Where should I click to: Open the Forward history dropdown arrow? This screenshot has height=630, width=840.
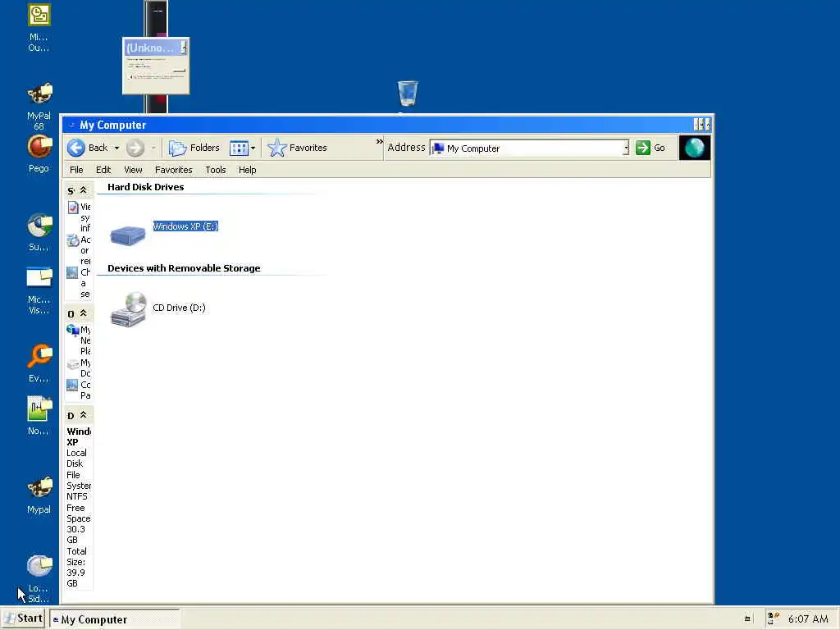(153, 148)
